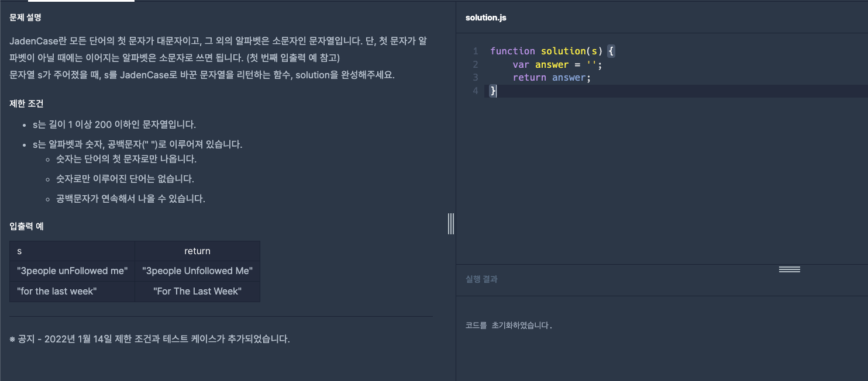This screenshot has height=381, width=868.
Task: Click the 코드를 초기화하였습니다. message
Action: tap(509, 325)
